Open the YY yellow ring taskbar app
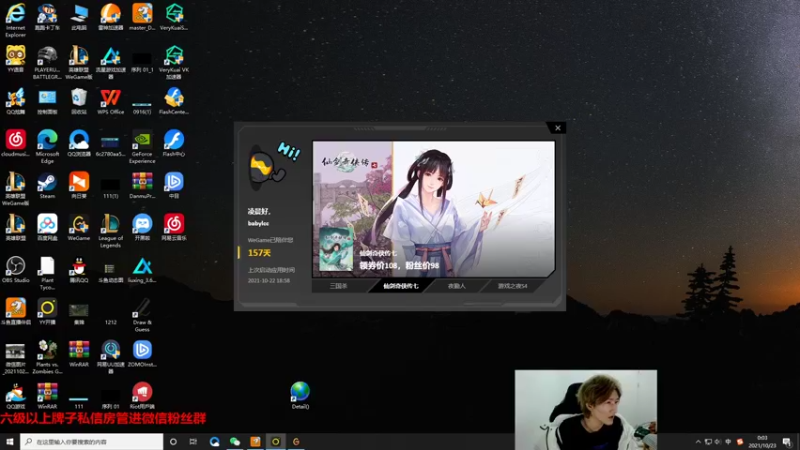Image resolution: width=800 pixels, height=450 pixels. 276,442
